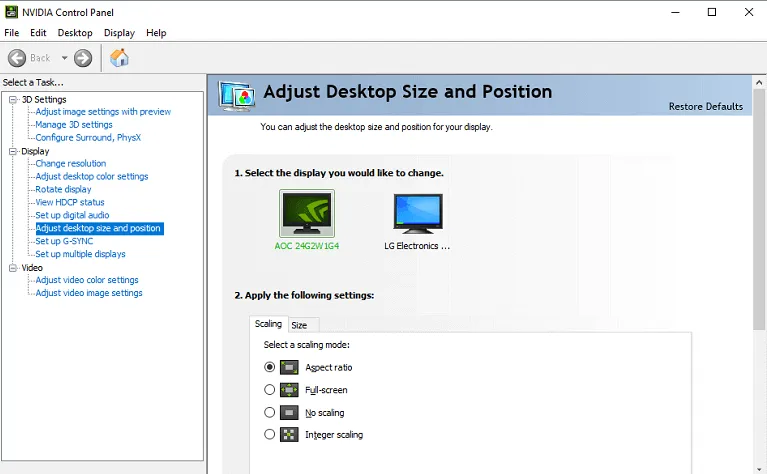
Task: Click the scrollbar up arrow
Action: [759, 83]
